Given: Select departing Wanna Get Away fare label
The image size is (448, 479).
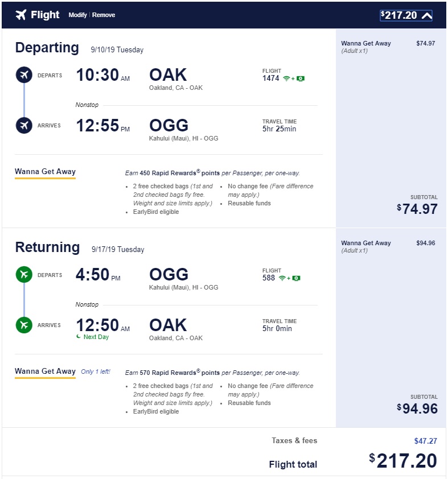Looking at the screenshot, I should click(45, 172).
